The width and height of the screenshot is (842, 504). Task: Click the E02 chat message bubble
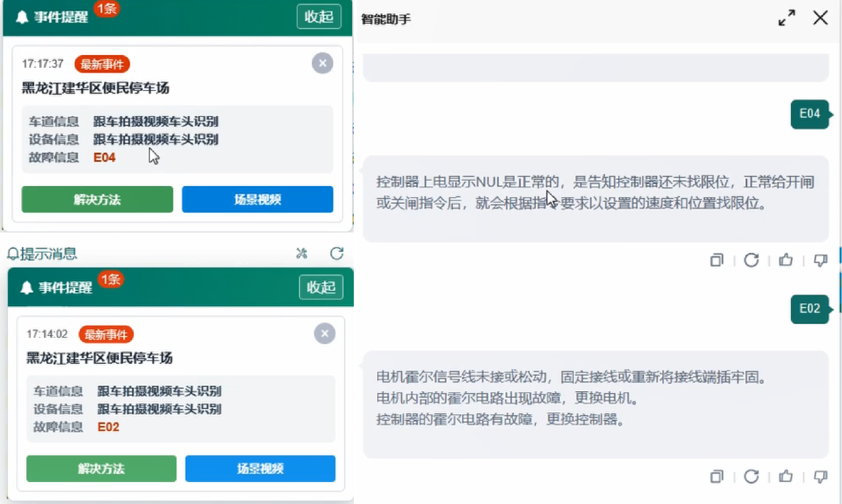[811, 309]
